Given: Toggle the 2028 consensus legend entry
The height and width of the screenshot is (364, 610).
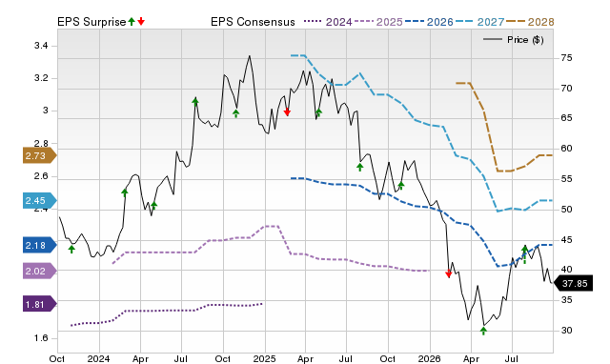Looking at the screenshot, I should click(530, 22).
